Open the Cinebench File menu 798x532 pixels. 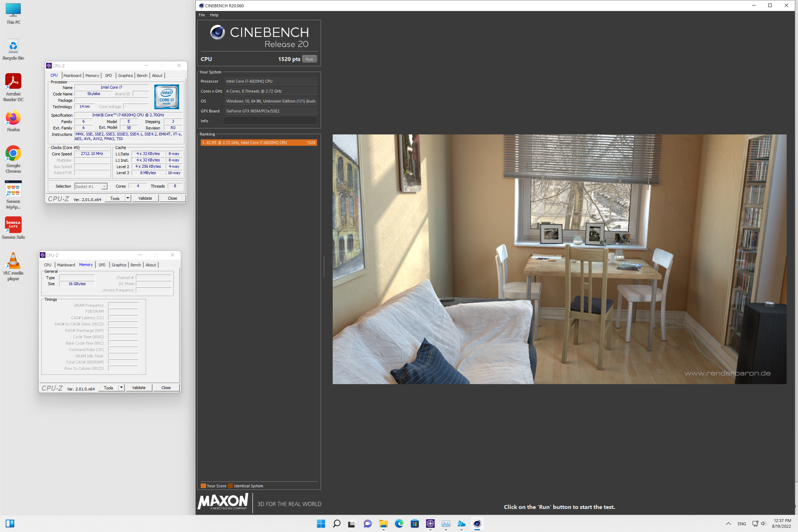[x=201, y=15]
